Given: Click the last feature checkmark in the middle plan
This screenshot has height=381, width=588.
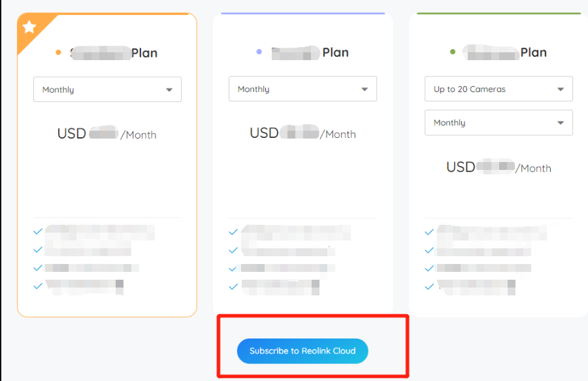Looking at the screenshot, I should click(x=233, y=286).
